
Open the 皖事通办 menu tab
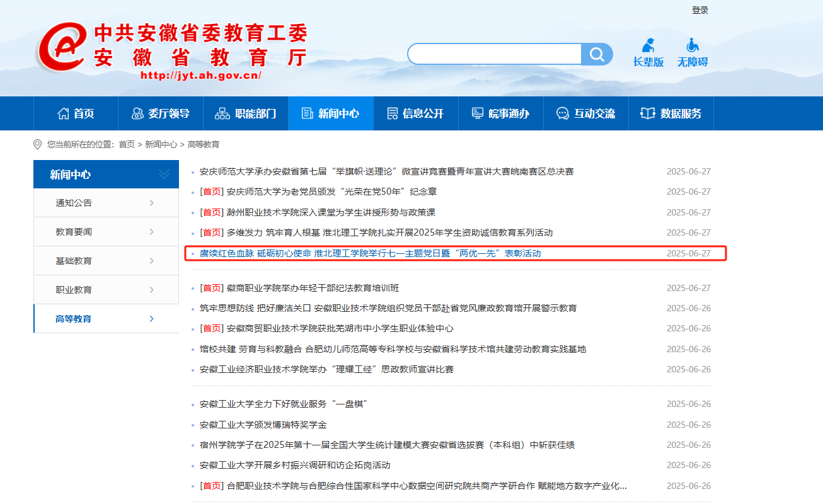coord(500,113)
